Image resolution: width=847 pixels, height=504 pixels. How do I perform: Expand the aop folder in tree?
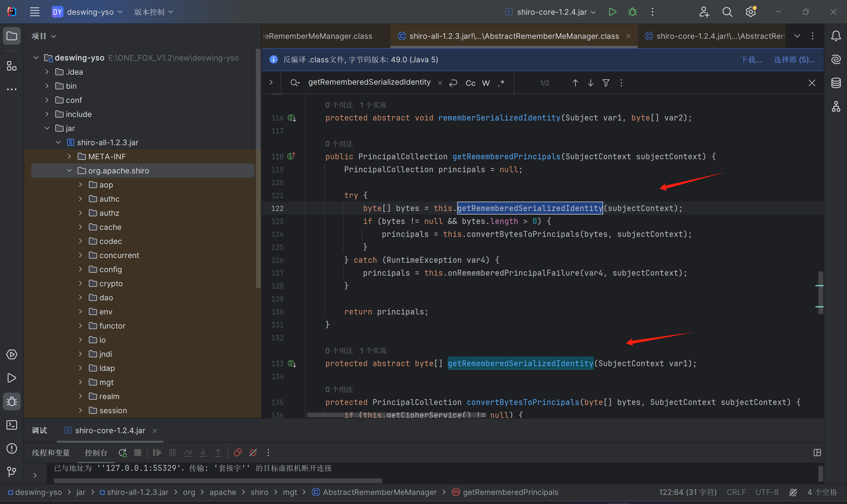coord(81,185)
